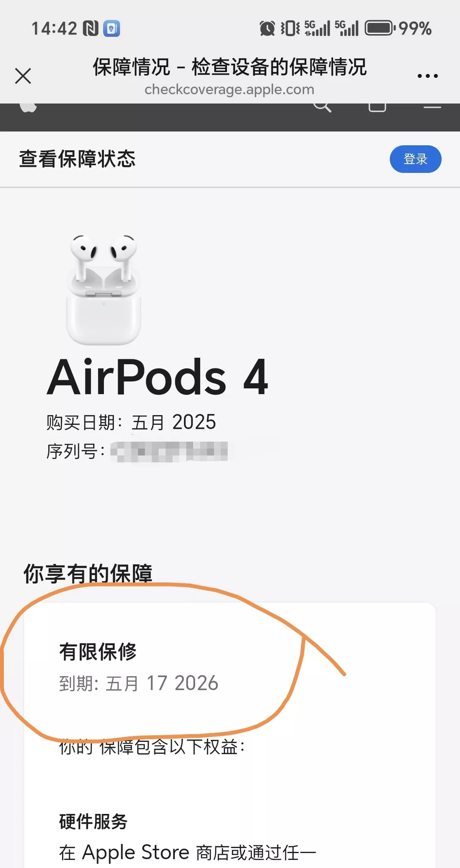Tap the 查看保障状态 heading
The width and height of the screenshot is (460, 868).
[77, 159]
